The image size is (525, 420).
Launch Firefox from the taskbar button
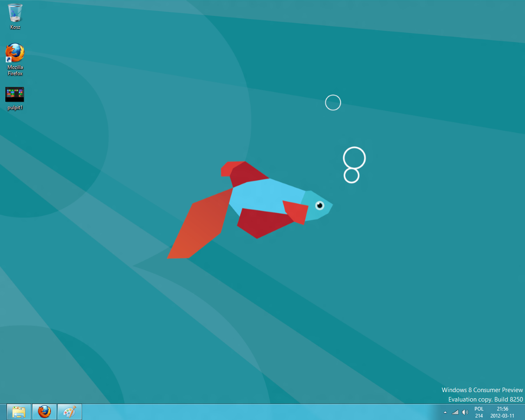pos(44,412)
